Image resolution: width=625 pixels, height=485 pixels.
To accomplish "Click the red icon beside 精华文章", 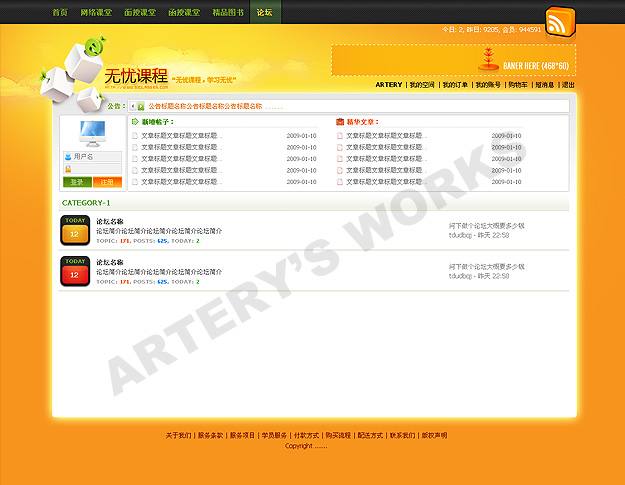I will (340, 122).
